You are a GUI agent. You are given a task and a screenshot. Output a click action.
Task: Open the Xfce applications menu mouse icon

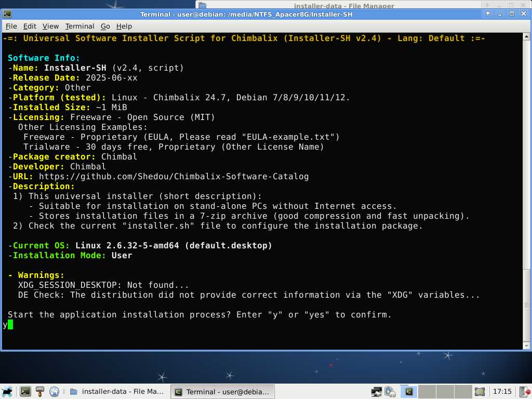7,392
